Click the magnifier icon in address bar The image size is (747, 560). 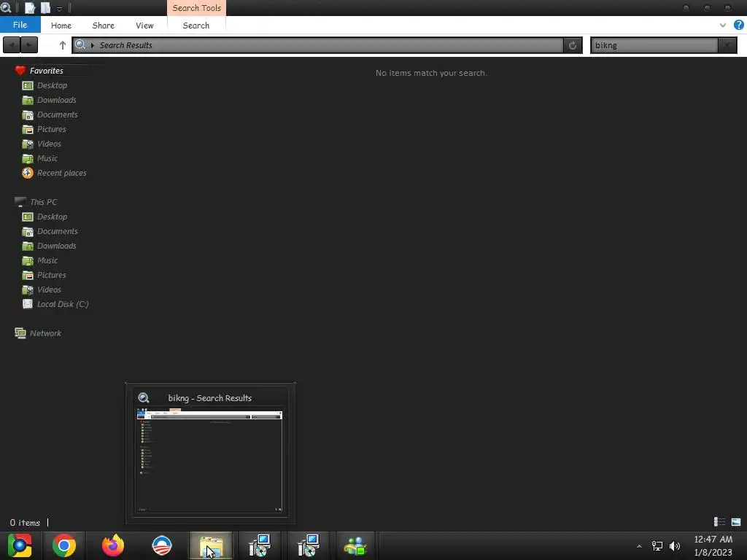click(80, 44)
